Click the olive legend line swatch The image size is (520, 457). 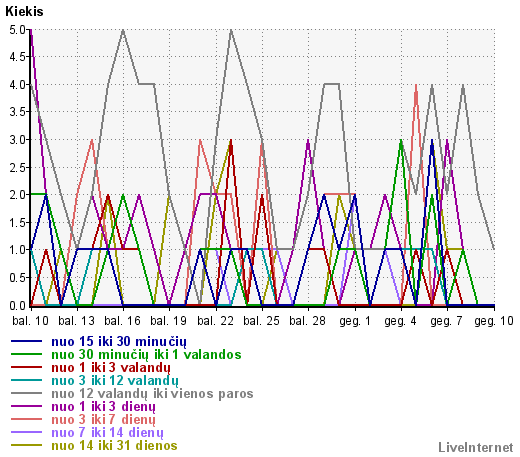click(x=26, y=445)
